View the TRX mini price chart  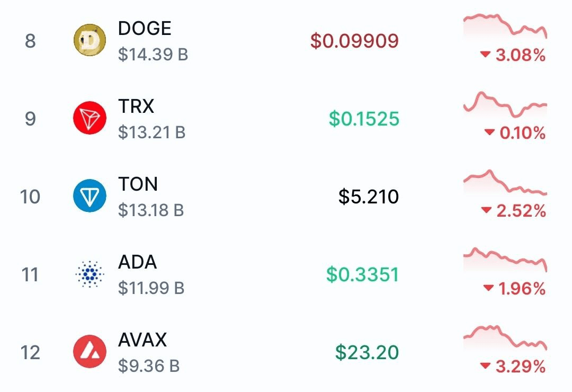coord(505,104)
